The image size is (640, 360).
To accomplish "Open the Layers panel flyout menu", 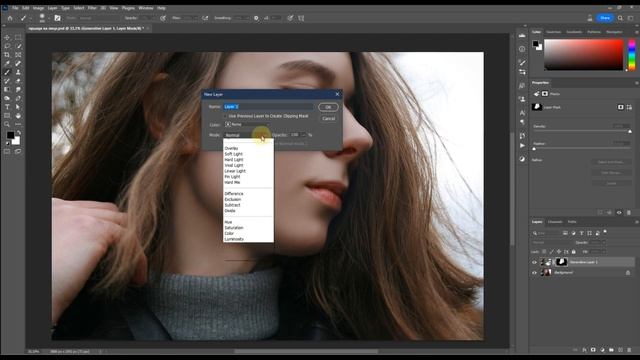I will (x=636, y=222).
